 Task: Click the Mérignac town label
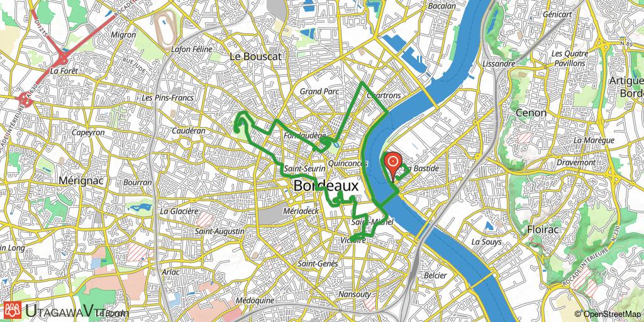coord(80,180)
